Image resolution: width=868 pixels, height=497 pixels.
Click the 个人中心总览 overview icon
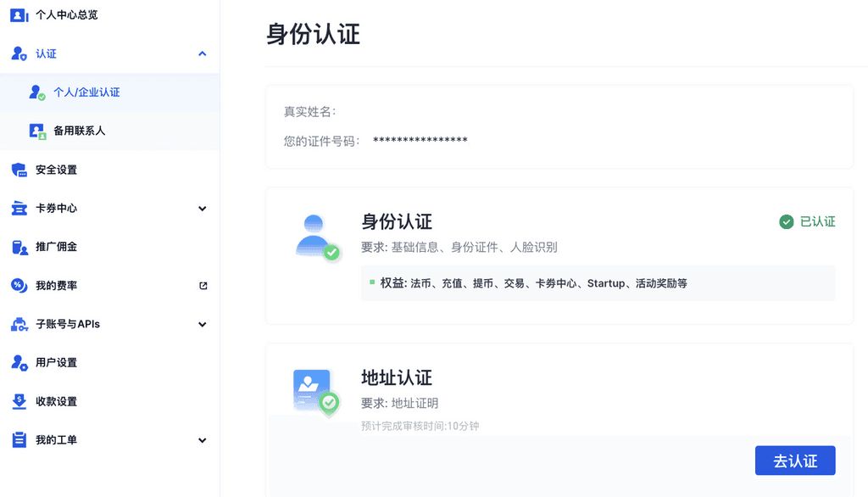pyautogui.click(x=19, y=14)
